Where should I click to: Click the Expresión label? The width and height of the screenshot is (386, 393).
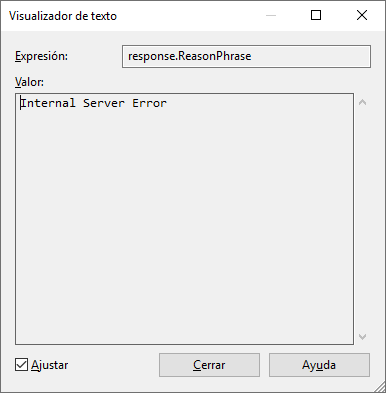click(41, 56)
